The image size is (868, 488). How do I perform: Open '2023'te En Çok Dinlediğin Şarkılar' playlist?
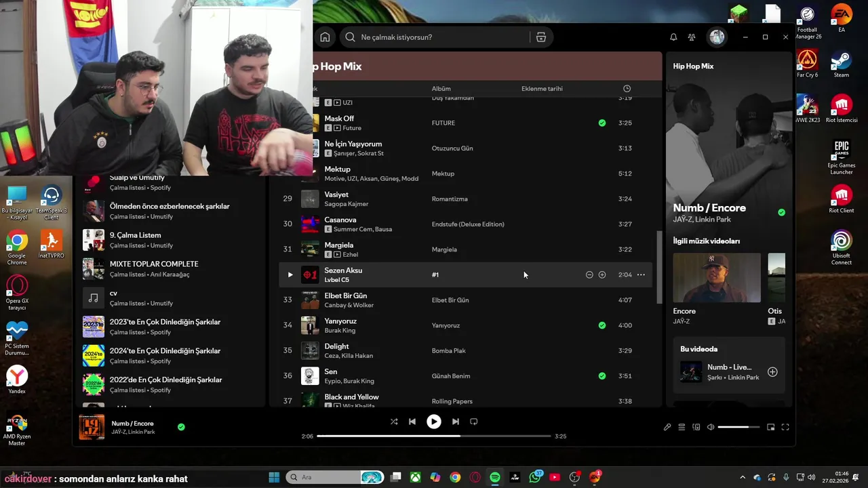click(x=170, y=327)
